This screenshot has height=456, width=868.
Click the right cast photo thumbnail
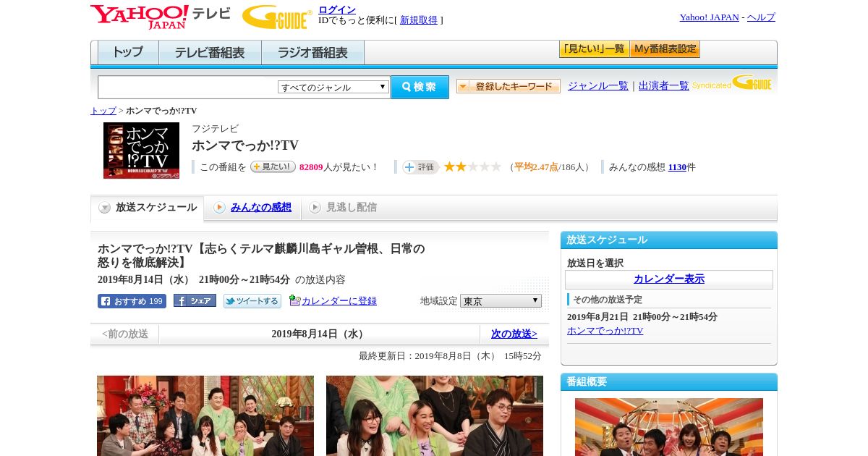click(x=435, y=415)
